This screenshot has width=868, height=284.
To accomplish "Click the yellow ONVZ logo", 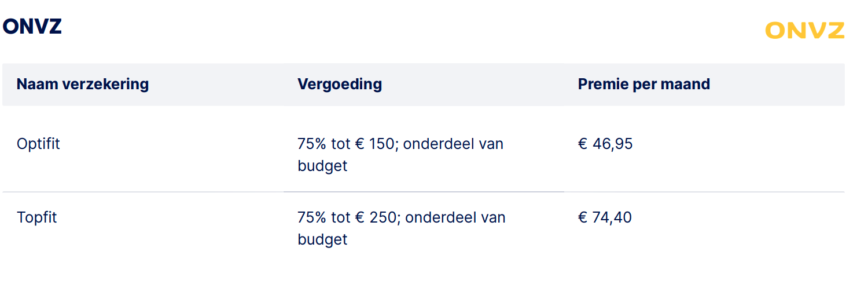I will click(804, 30).
